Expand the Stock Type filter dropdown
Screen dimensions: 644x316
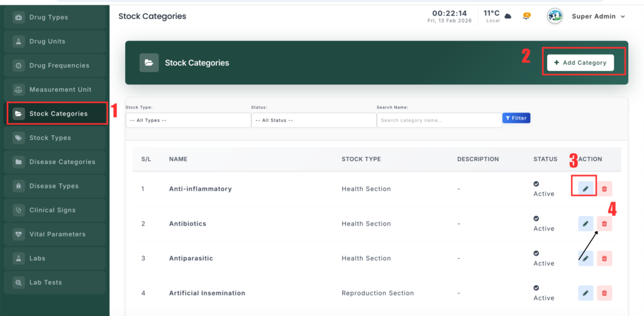click(187, 120)
